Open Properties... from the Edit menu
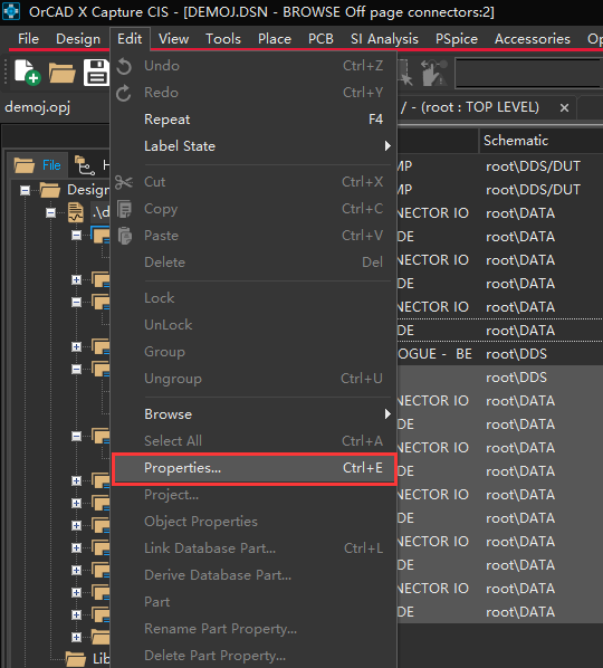The width and height of the screenshot is (603, 668). click(x=254, y=468)
